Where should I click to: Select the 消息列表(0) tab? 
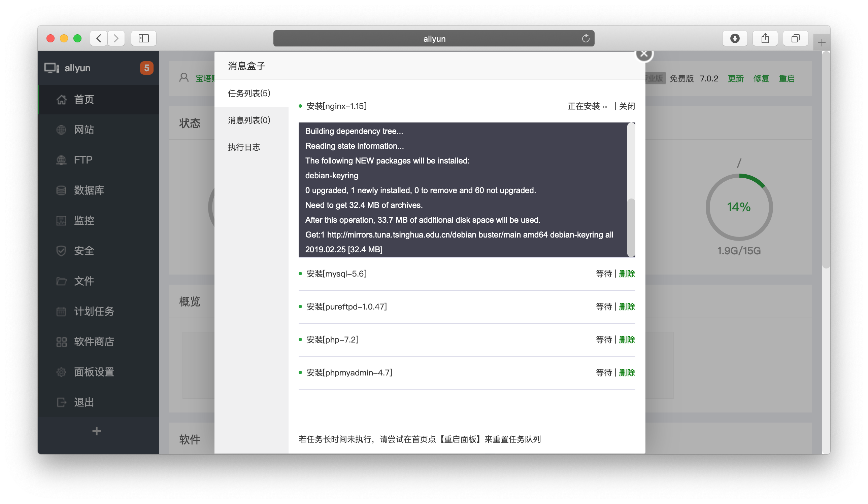pyautogui.click(x=251, y=120)
